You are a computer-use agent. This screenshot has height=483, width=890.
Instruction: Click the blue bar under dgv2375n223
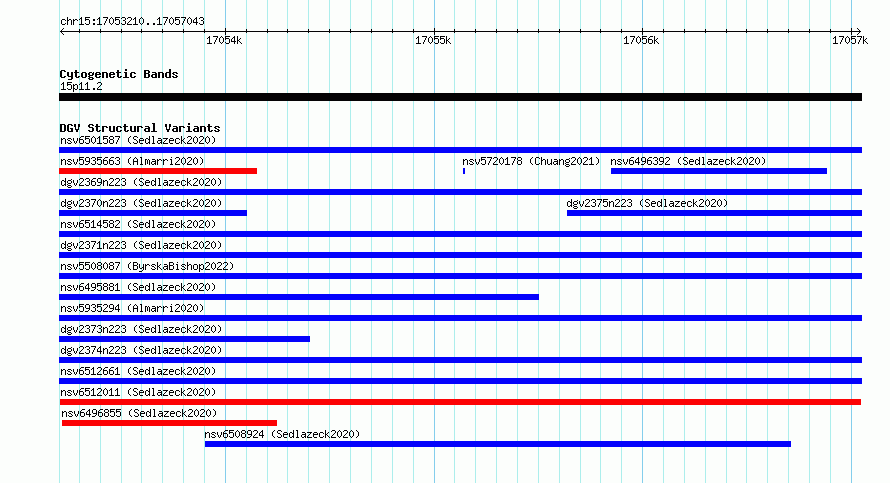pos(714,213)
